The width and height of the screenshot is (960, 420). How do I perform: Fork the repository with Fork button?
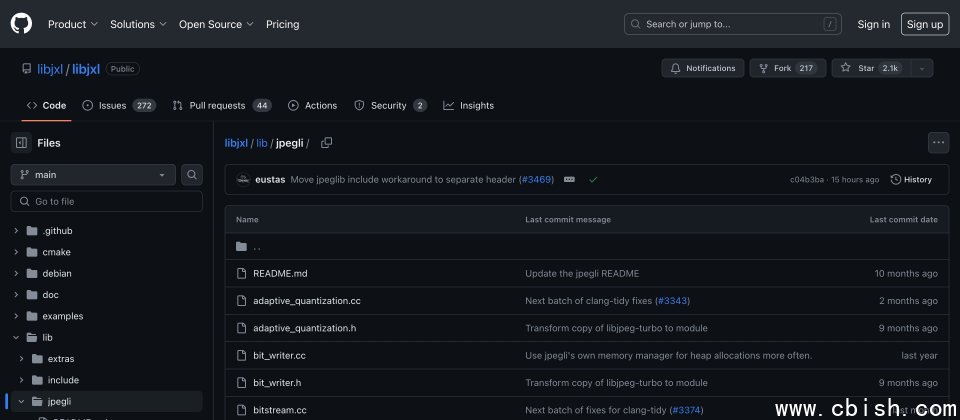coord(788,68)
